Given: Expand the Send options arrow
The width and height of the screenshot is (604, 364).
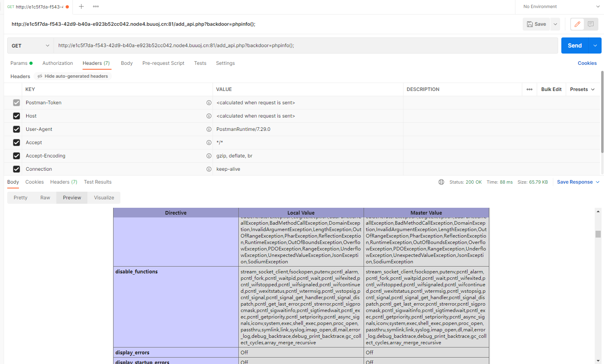Looking at the screenshot, I should pos(595,45).
